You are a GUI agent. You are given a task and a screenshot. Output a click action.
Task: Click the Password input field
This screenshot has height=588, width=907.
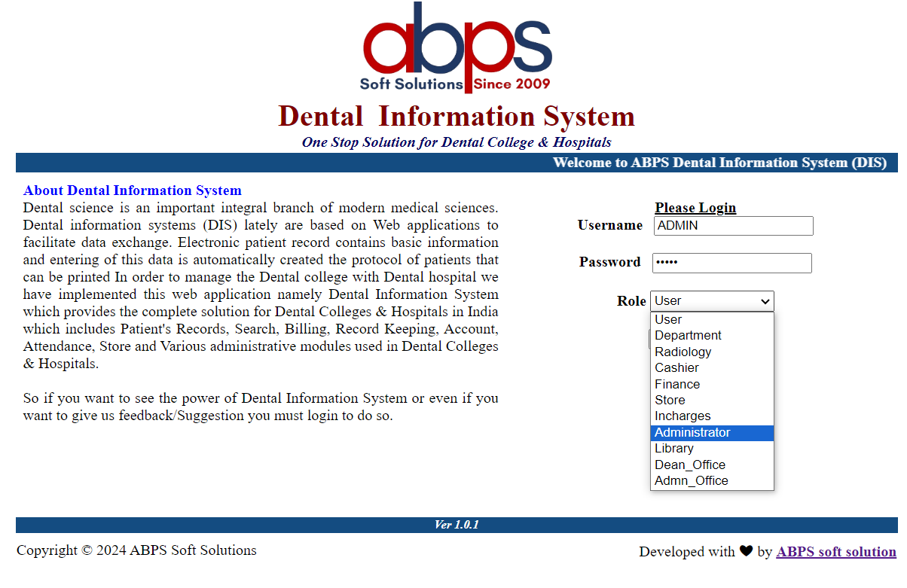pos(732,263)
